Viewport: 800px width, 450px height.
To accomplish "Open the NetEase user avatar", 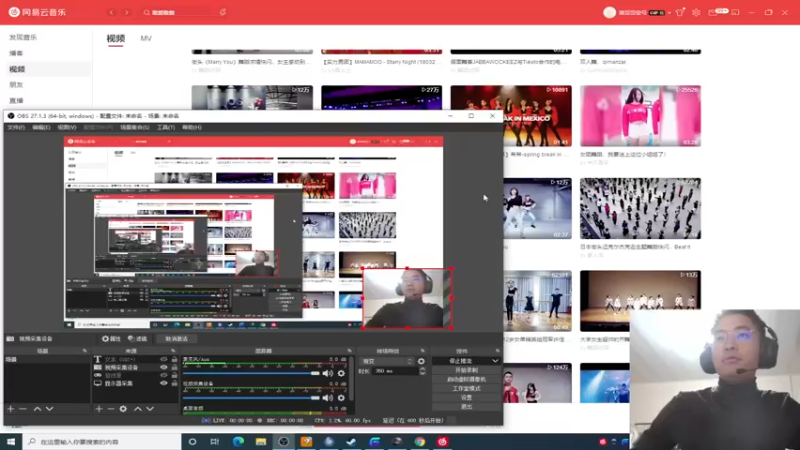I will 609,12.
